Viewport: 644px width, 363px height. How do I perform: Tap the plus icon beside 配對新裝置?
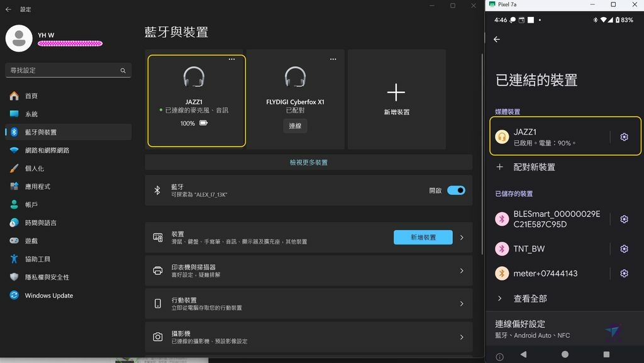pyautogui.click(x=500, y=167)
